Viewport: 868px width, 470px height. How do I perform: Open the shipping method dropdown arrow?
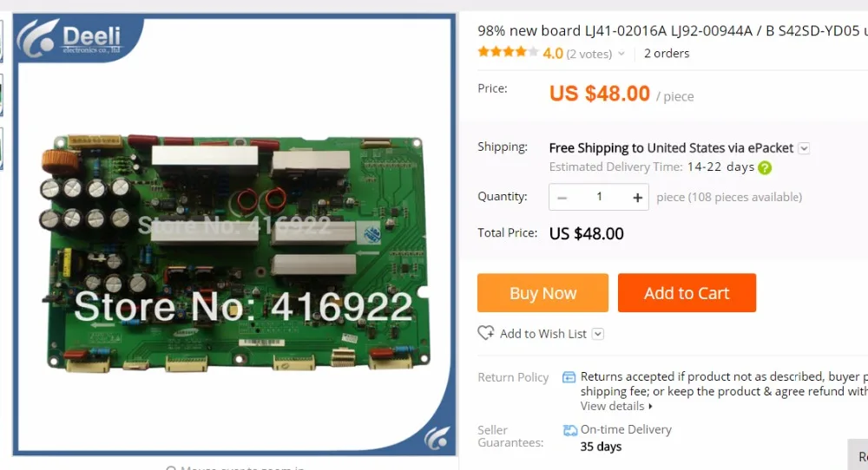click(x=805, y=148)
